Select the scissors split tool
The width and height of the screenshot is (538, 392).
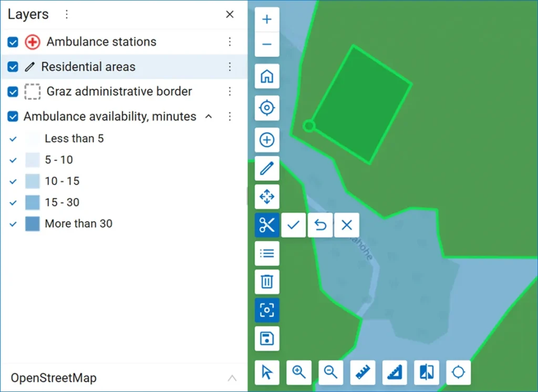(x=267, y=225)
